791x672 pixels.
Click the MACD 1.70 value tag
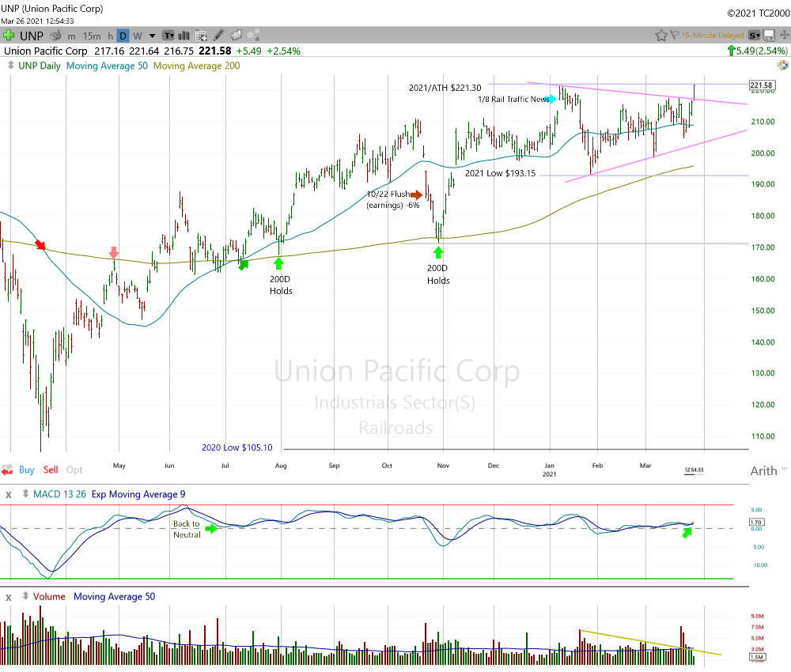[x=756, y=523]
